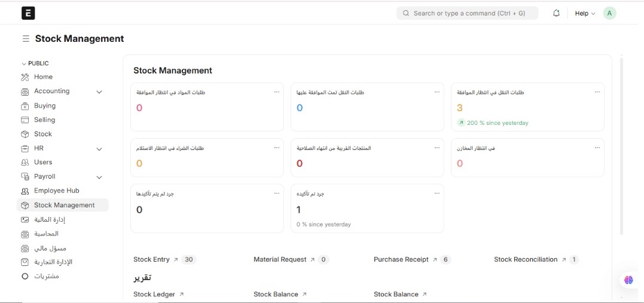Select Selling in the sidebar
Image resolution: width=644 pixels, height=303 pixels.
[x=44, y=120]
